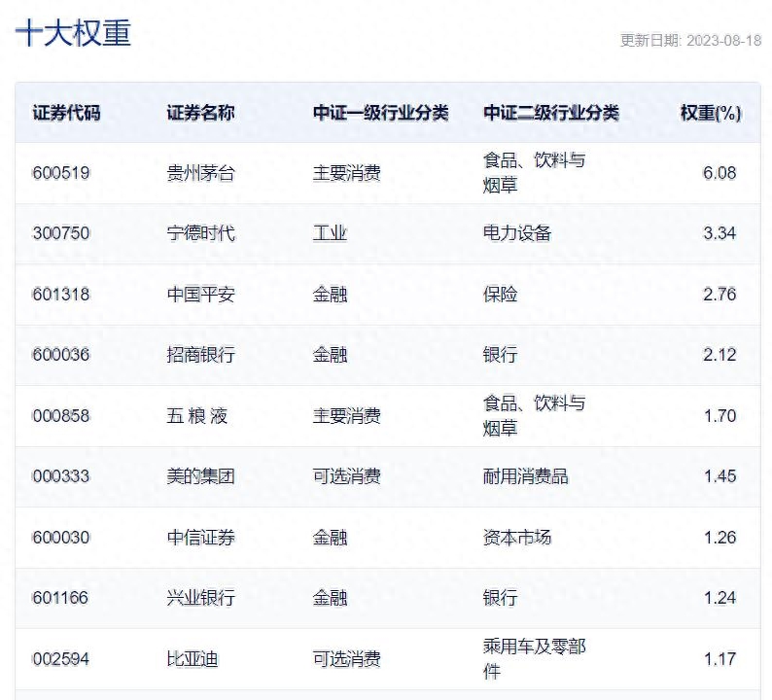Select security name 招商银行
772x700 pixels.
pyautogui.click(x=200, y=355)
